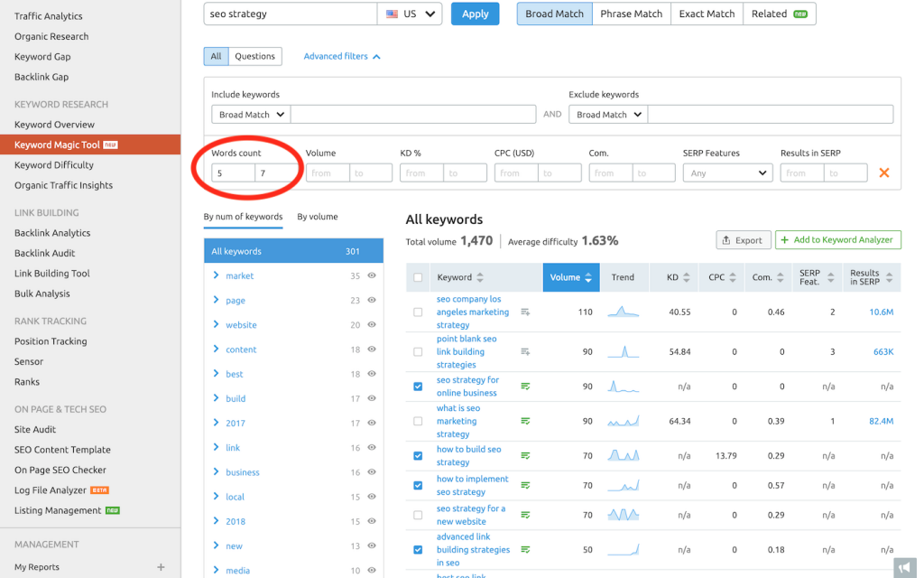
Task: Click the green list icon for 'advanced link building strategies in seo'
Action: pos(525,550)
